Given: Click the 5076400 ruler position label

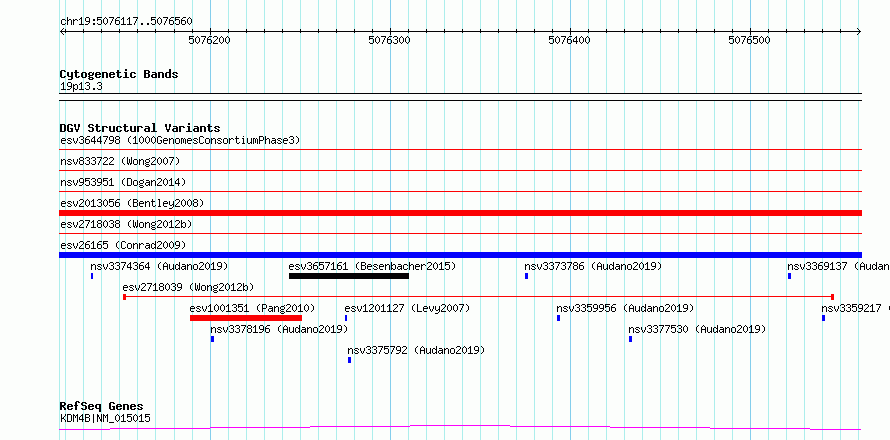Looking at the screenshot, I should pos(570,40).
